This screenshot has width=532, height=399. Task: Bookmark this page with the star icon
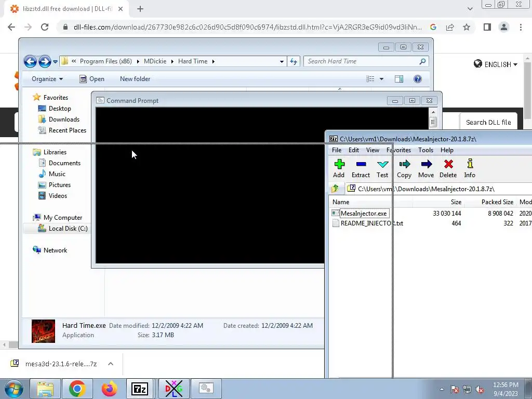467,27
